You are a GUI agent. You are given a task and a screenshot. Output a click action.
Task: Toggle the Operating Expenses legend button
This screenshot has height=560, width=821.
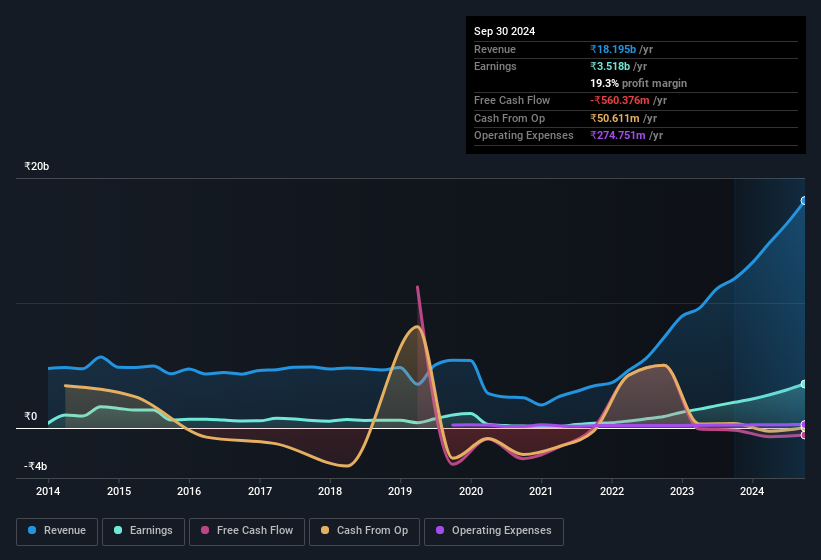coord(494,531)
